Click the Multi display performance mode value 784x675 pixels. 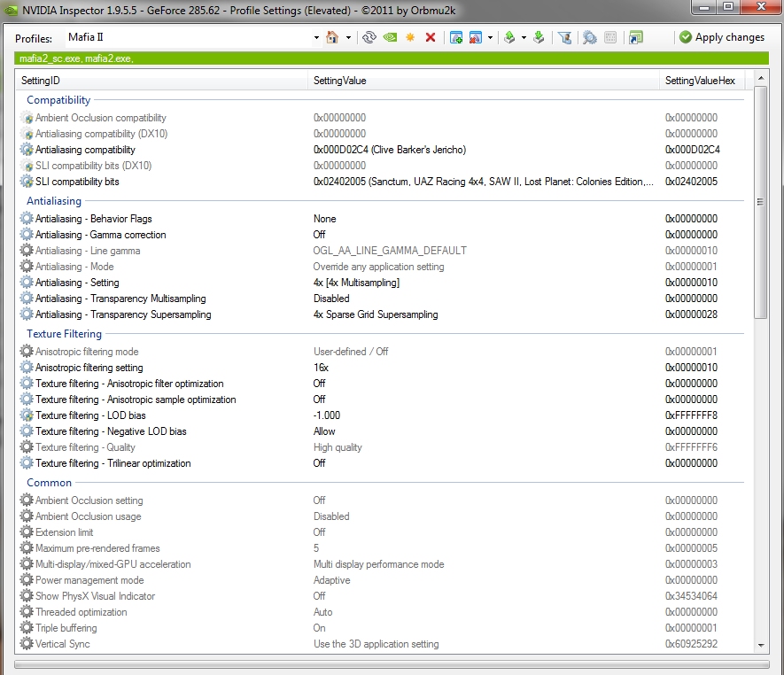(x=378, y=565)
